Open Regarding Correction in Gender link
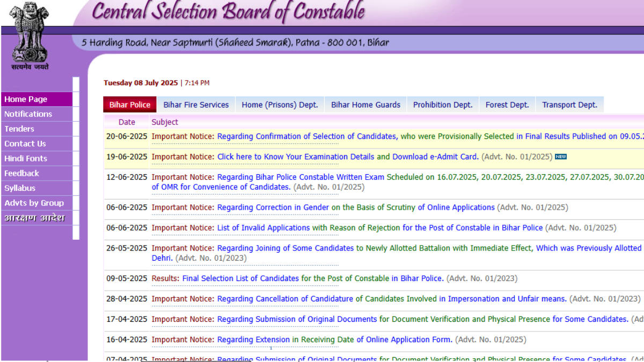644x362 pixels. pyautogui.click(x=273, y=207)
